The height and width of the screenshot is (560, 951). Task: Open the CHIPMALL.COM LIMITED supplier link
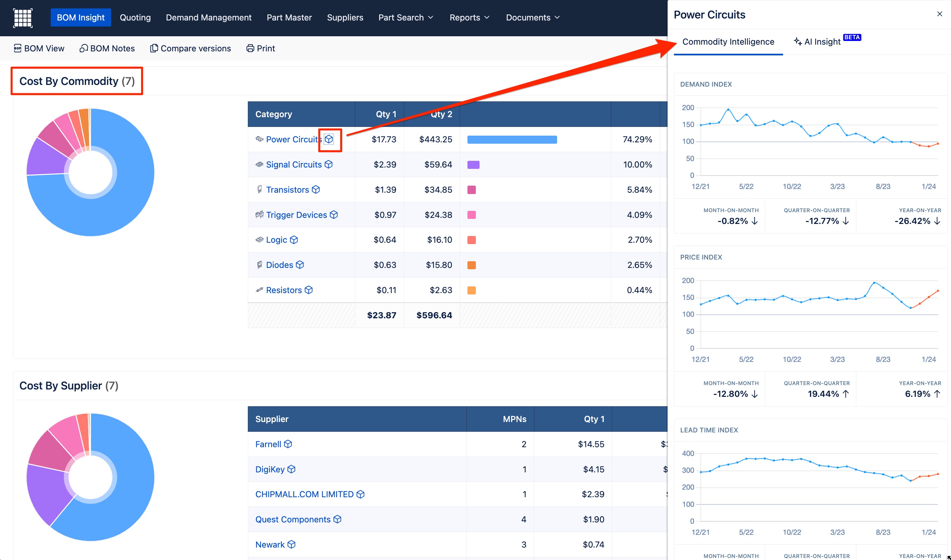(x=304, y=494)
